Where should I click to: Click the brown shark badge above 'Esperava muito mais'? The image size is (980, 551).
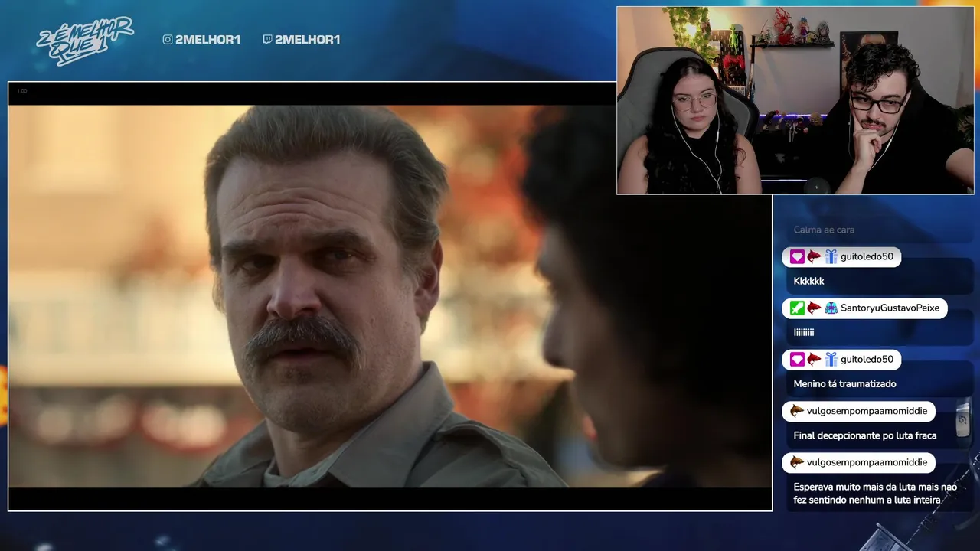(x=797, y=462)
